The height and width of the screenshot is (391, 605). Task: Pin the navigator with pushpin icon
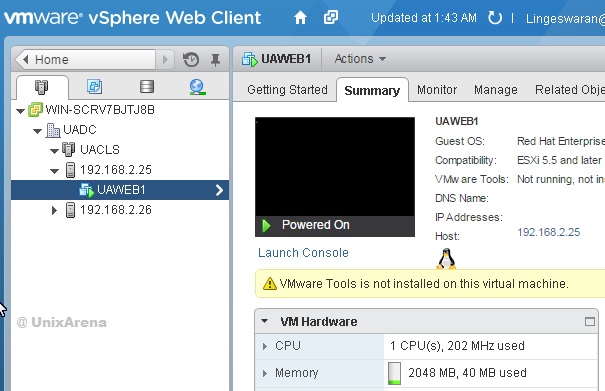point(215,60)
